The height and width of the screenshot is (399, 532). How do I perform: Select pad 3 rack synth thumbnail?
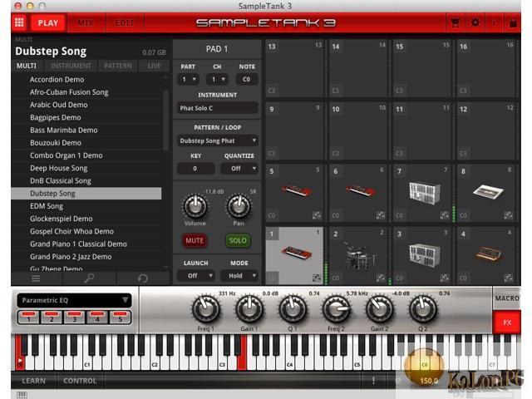425,255
